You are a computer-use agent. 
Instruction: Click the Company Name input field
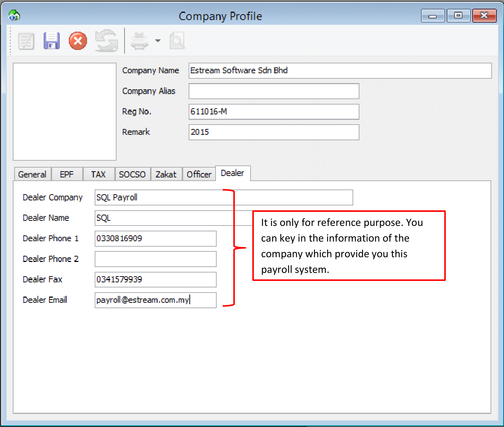pos(340,71)
